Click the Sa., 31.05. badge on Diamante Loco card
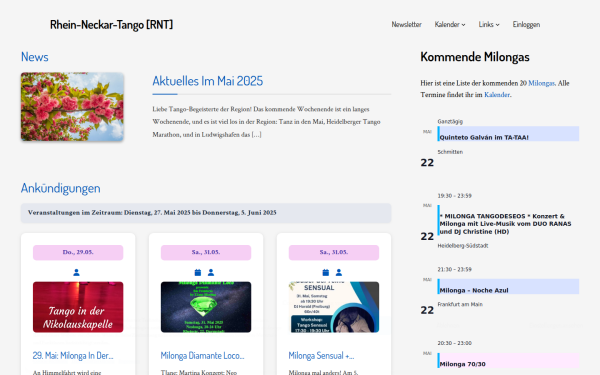This screenshot has width=600, height=375. (206, 253)
